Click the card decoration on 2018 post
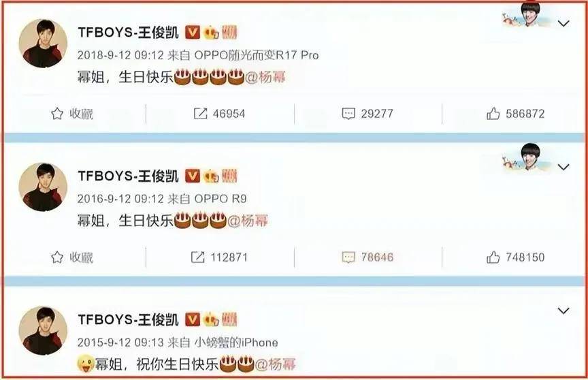588x380 pixels. [527, 15]
